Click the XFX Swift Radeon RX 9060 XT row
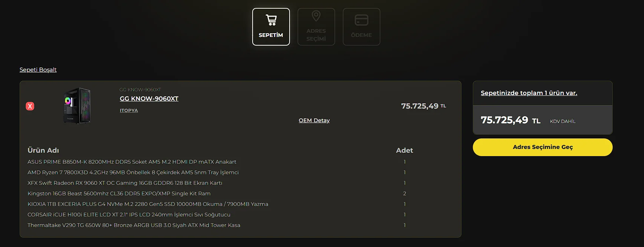 point(125,183)
